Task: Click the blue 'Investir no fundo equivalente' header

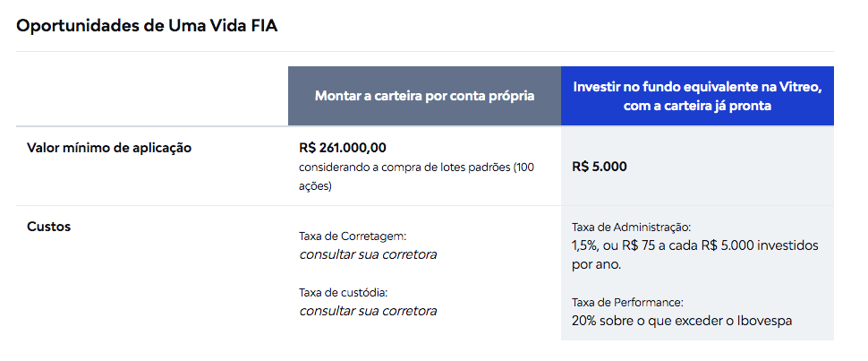Action: coord(697,96)
